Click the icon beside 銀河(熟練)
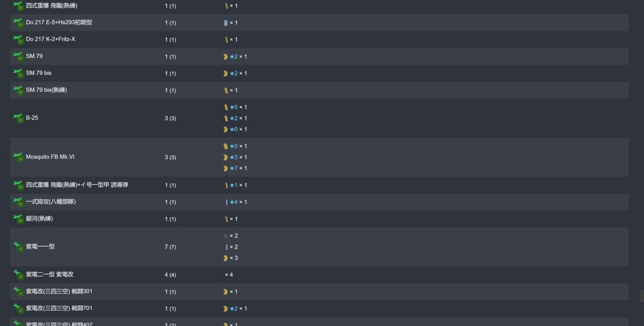This screenshot has width=644, height=326. [18, 219]
